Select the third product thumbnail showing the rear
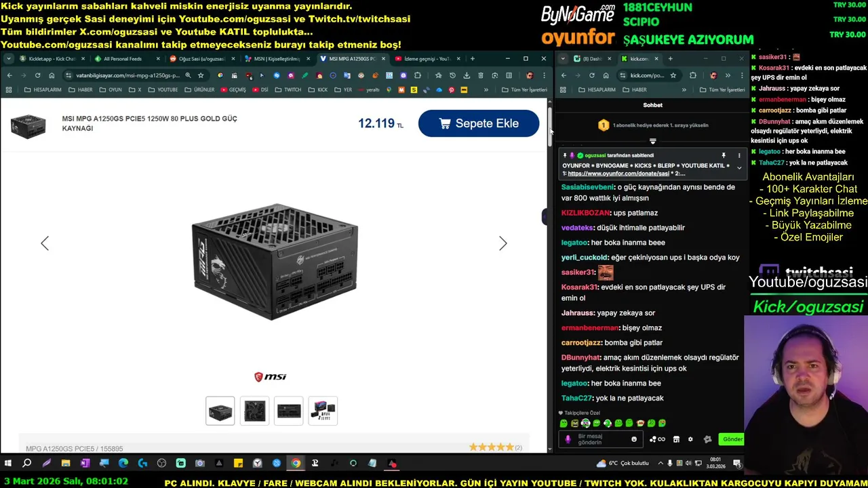868x488 pixels. point(289,411)
